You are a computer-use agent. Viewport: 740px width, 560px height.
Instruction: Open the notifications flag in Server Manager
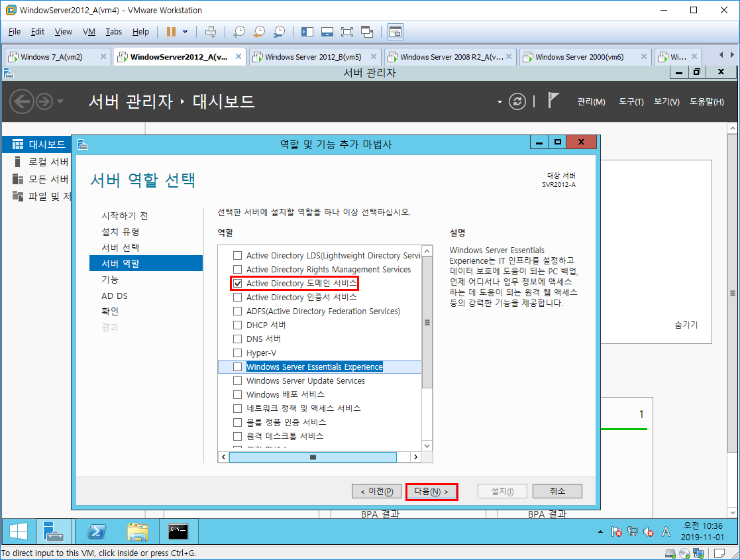[553, 101]
